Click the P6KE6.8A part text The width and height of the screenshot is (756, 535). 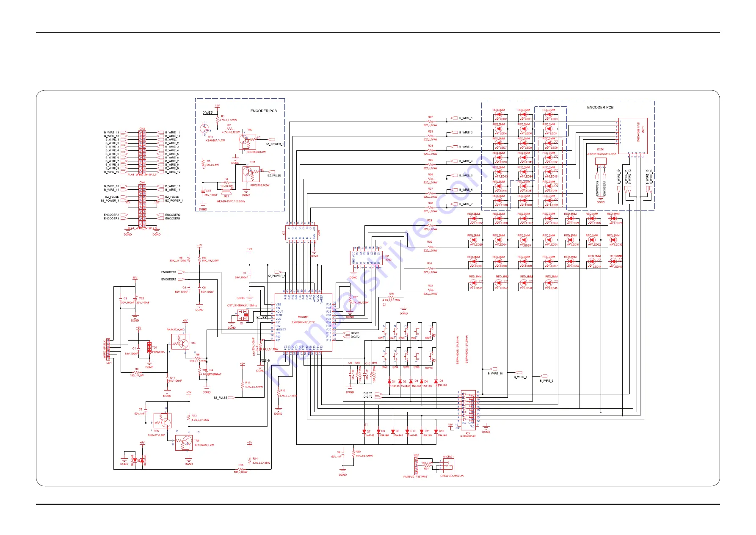point(158,352)
